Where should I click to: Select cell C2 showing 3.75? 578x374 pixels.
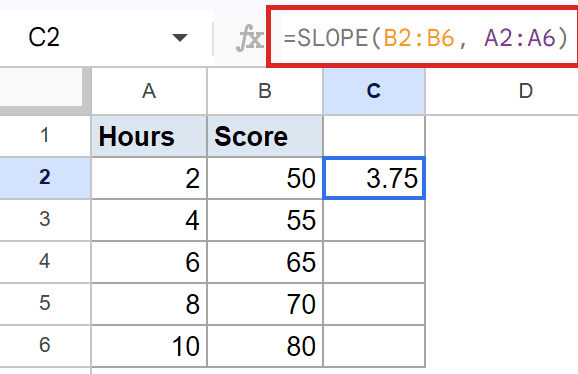pyautogui.click(x=374, y=178)
